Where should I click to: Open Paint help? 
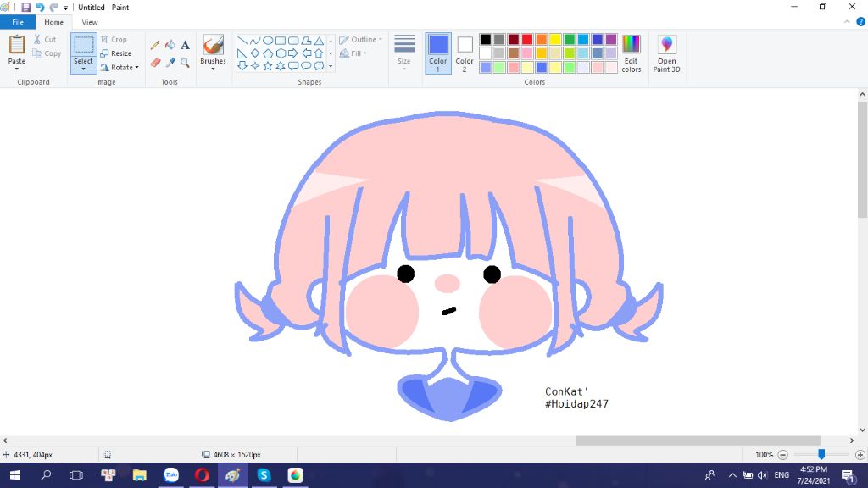861,22
